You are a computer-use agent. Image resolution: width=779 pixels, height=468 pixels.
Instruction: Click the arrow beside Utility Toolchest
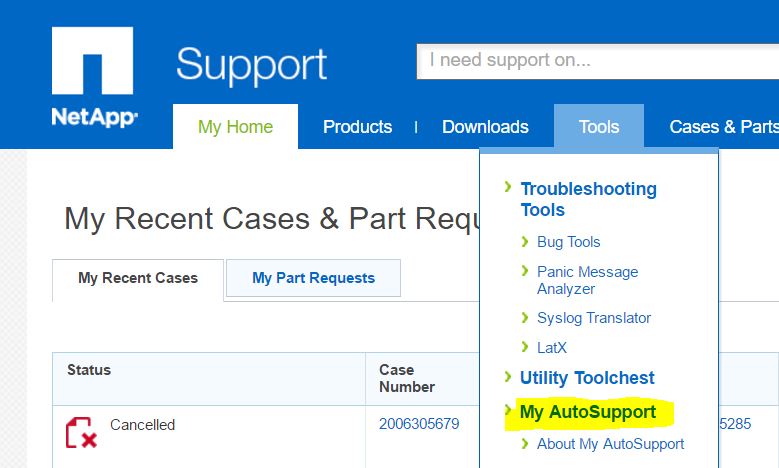pos(508,376)
